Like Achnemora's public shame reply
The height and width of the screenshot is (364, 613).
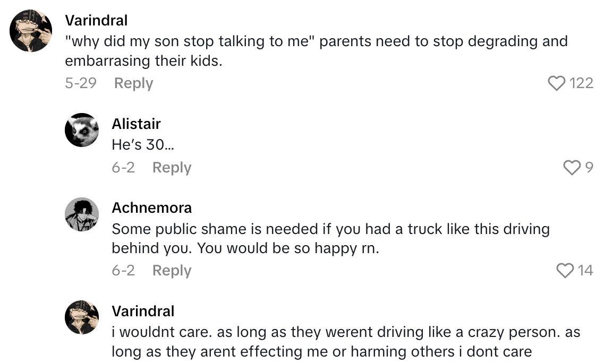[565, 271]
